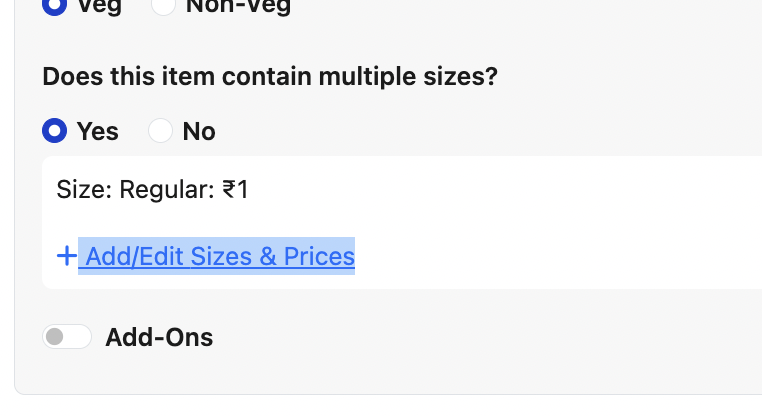Open the Add/Edit Sizes & Prices link
Screen dimensions: 762x416
point(220,257)
